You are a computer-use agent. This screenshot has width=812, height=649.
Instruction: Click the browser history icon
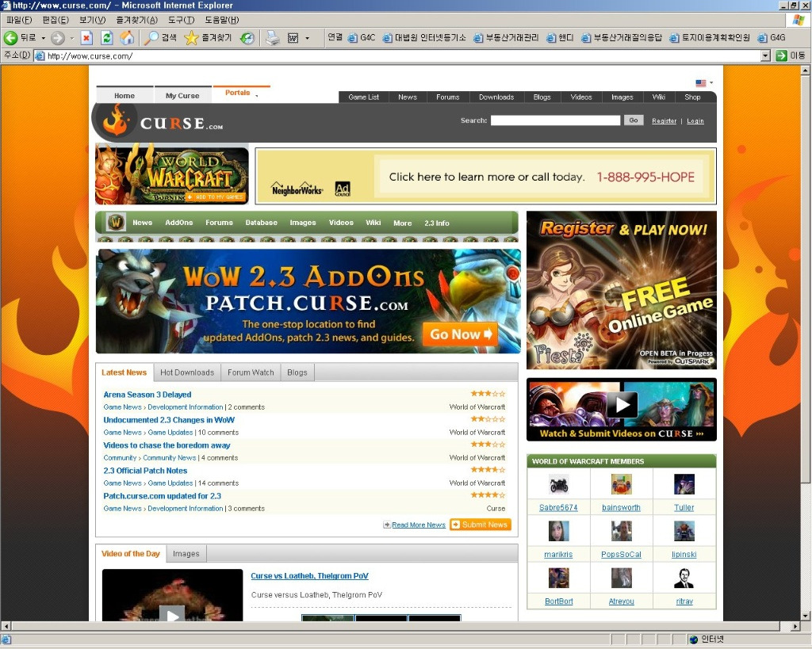point(248,38)
